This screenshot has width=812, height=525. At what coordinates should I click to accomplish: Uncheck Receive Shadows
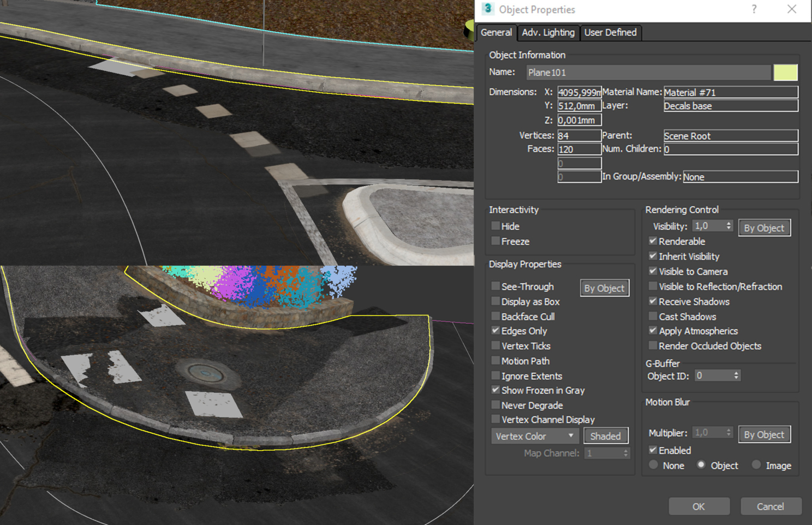pyautogui.click(x=653, y=301)
